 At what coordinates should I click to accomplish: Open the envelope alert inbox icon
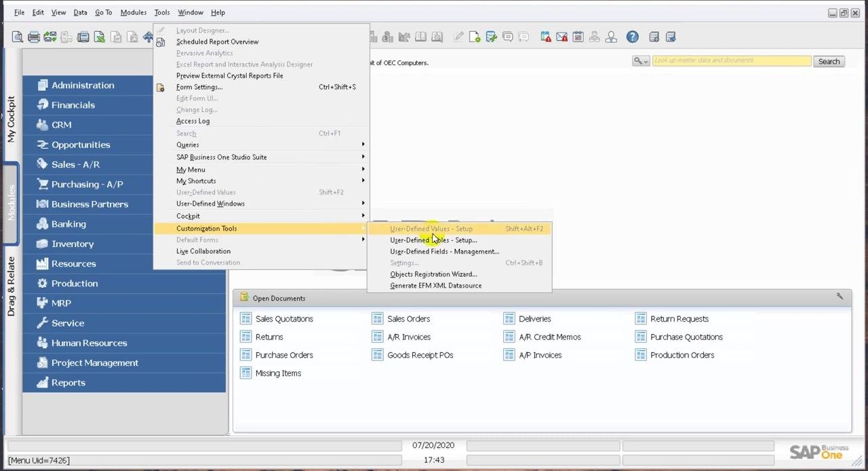561,37
